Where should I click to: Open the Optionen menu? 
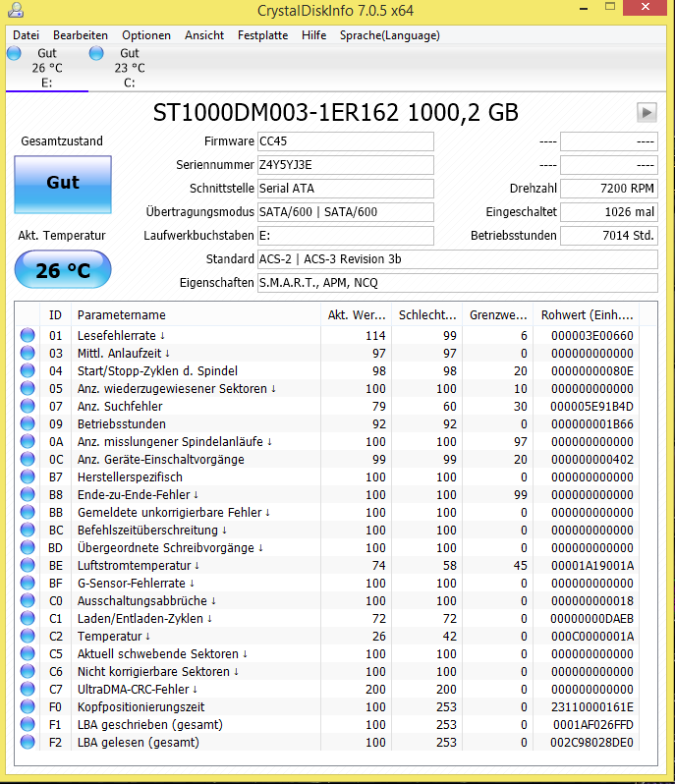tap(146, 35)
